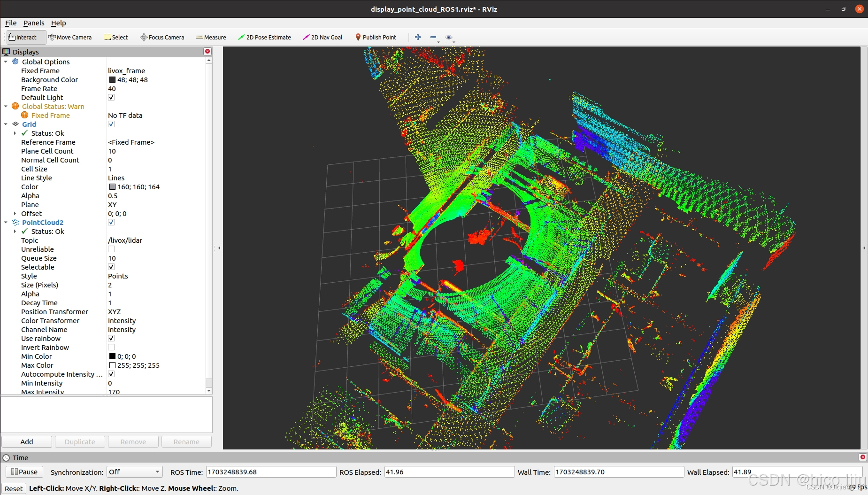Click the blue plus add-tool icon

tap(417, 37)
